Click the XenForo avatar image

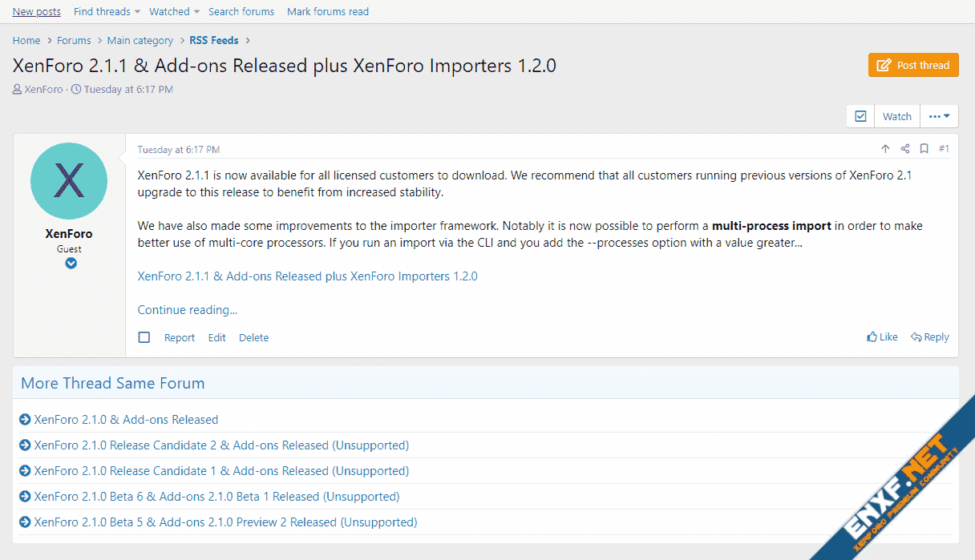point(69,181)
